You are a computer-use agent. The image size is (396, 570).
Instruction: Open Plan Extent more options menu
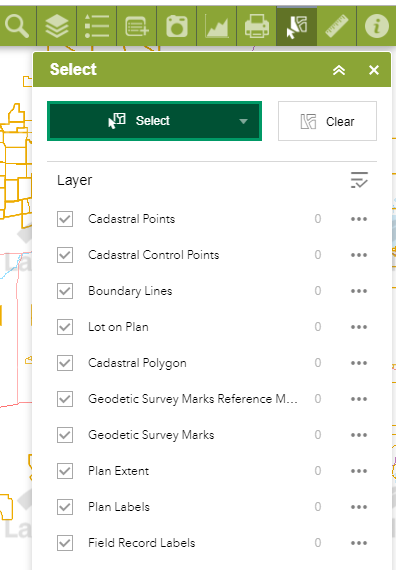tap(359, 471)
